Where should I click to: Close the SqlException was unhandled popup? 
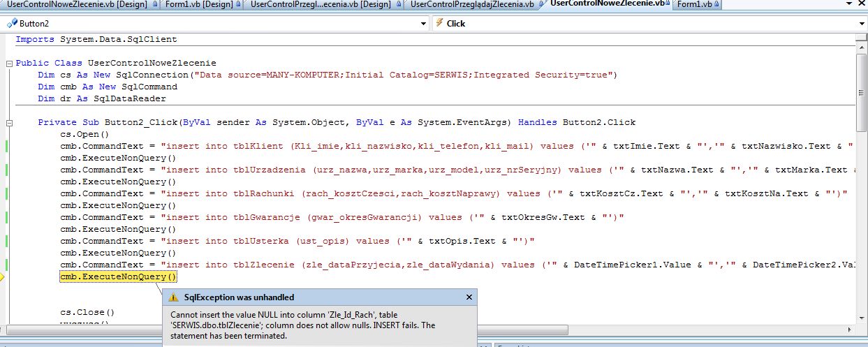coord(469,297)
